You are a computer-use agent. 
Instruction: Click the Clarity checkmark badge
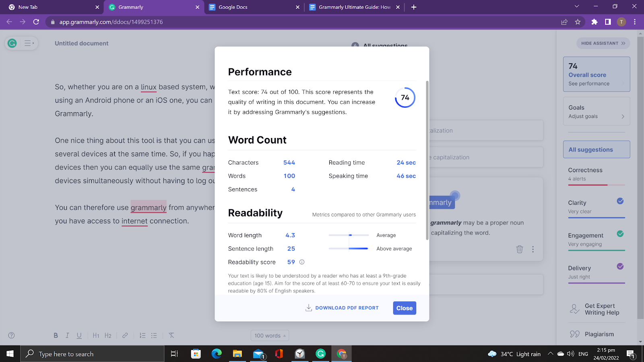pos(620,201)
